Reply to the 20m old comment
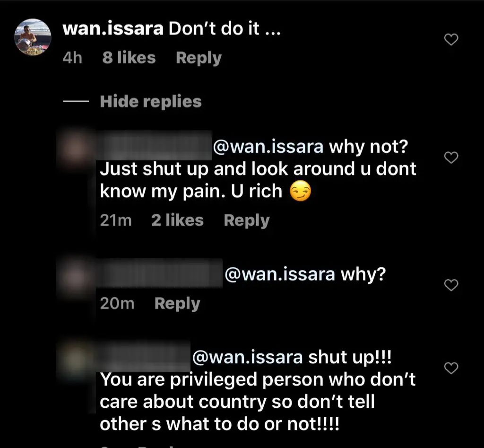 (177, 303)
